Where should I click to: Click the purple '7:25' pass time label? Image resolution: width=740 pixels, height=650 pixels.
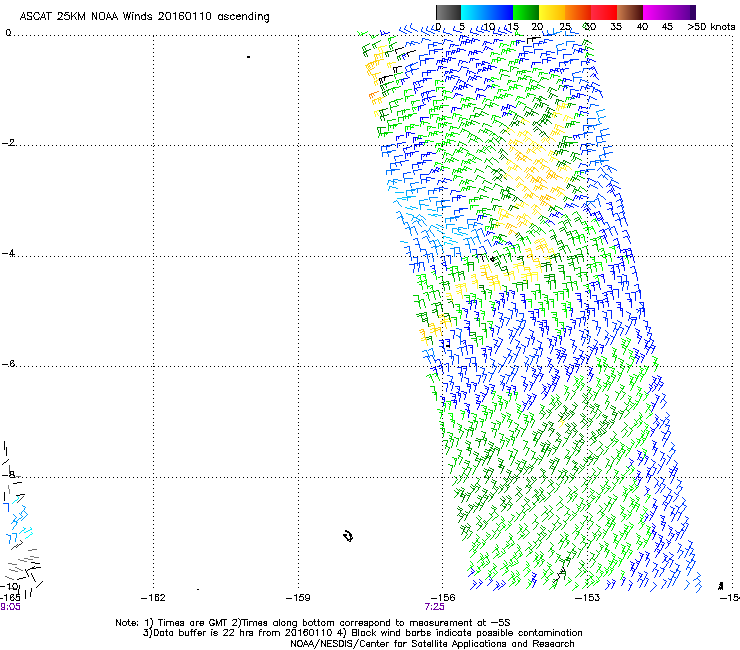click(x=434, y=607)
